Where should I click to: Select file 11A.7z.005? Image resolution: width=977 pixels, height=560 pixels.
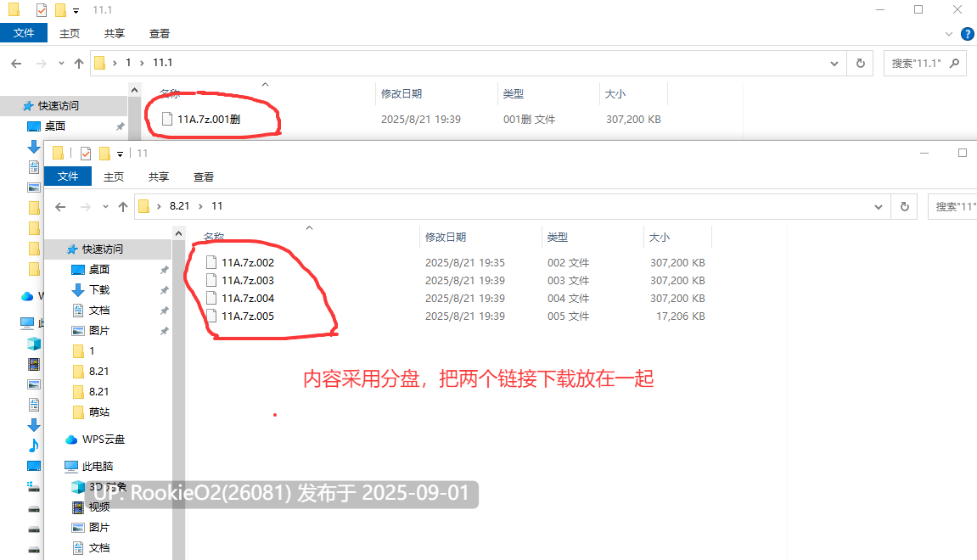coord(247,316)
